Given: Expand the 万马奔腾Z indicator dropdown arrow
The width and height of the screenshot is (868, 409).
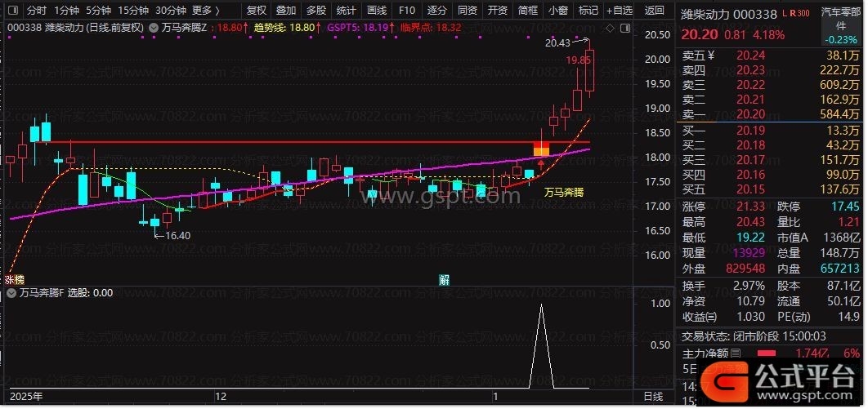Looking at the screenshot, I should [x=154, y=27].
